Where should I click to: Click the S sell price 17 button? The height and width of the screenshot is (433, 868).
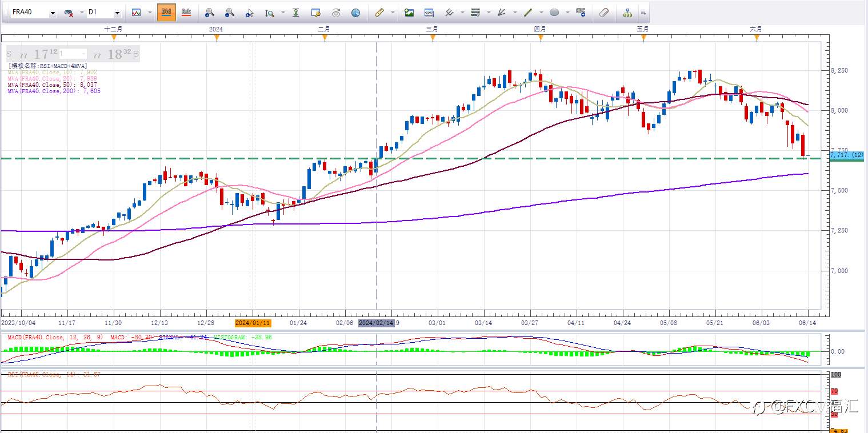[31, 55]
